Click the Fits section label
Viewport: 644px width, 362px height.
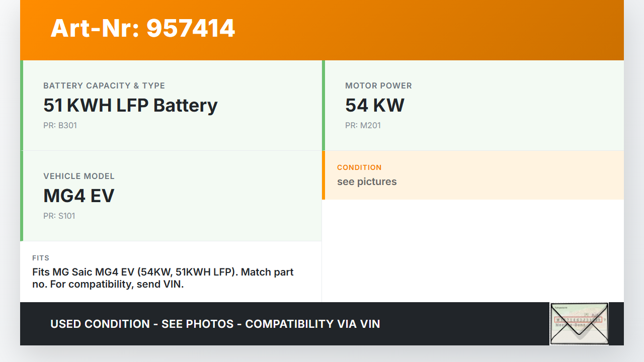[41, 258]
